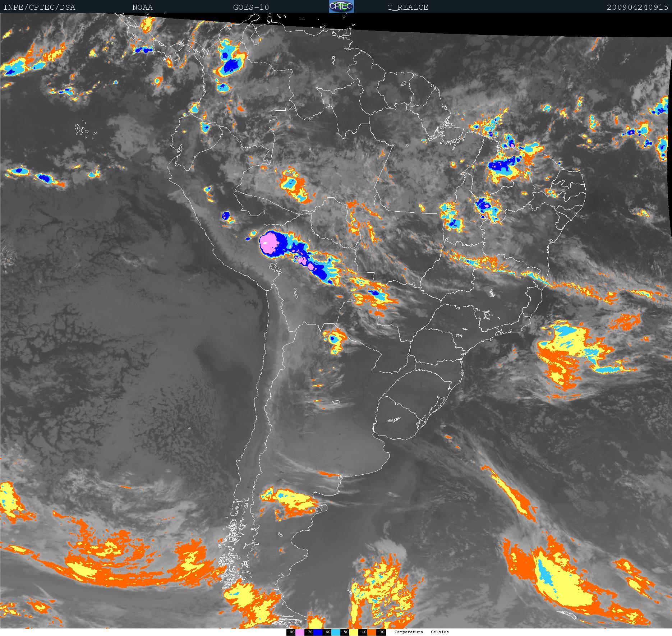Click the -60 legend value

(327, 632)
